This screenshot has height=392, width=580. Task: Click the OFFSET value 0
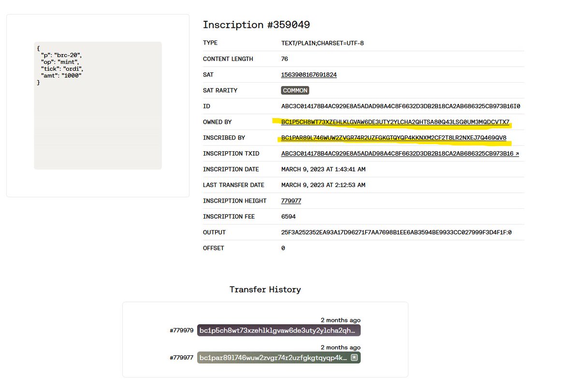283,248
